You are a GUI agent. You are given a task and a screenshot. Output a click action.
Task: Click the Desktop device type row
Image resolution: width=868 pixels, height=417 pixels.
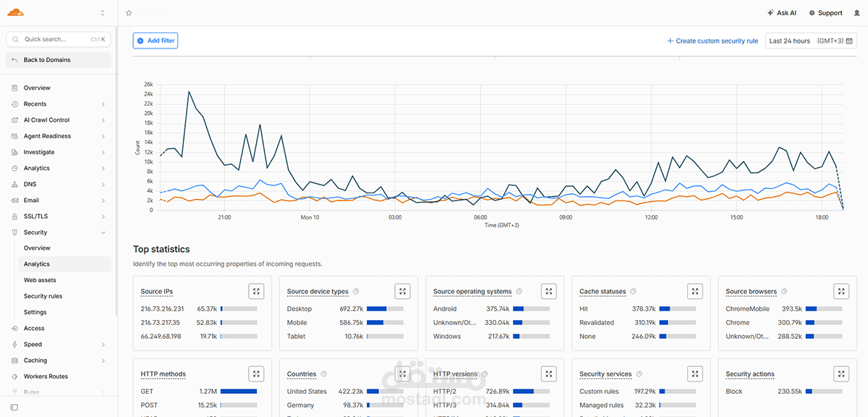point(345,308)
